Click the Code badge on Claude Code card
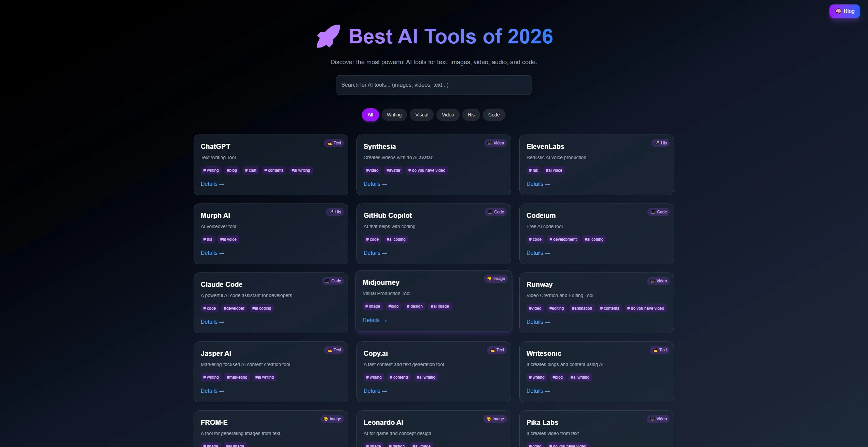Screen dimensions: 868x447 click(x=333, y=281)
